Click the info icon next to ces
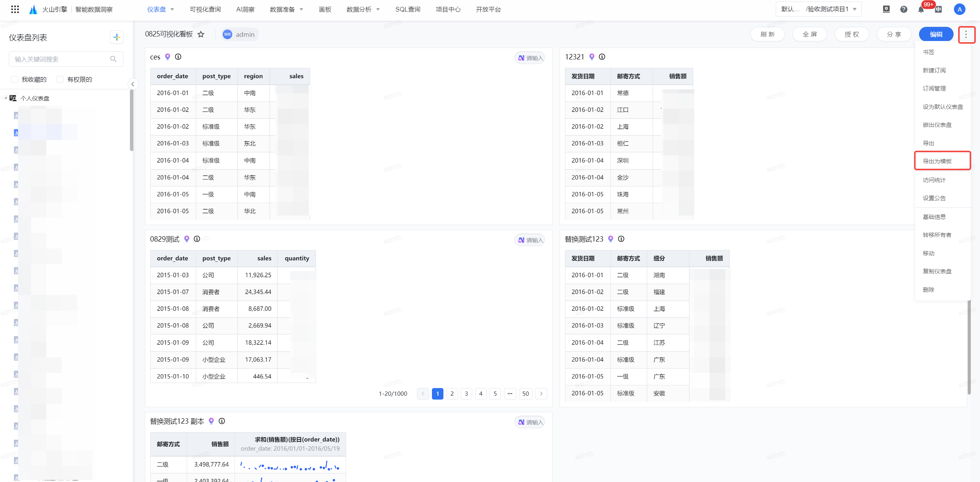 (x=178, y=57)
